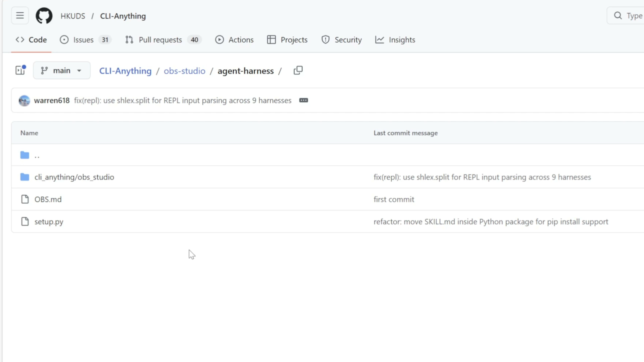Open the cli_anything/obs_studio folder
Image resolution: width=644 pixels, height=362 pixels.
(x=74, y=177)
